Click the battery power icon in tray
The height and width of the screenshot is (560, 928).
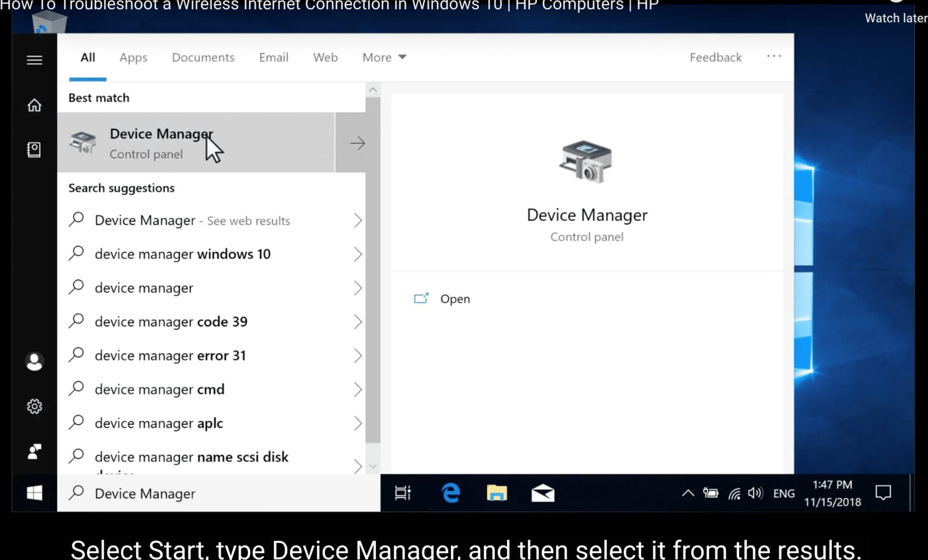click(x=710, y=493)
